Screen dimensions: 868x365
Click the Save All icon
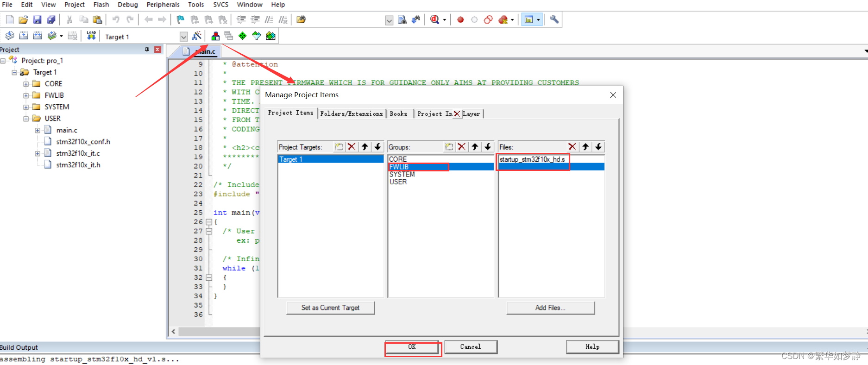51,19
